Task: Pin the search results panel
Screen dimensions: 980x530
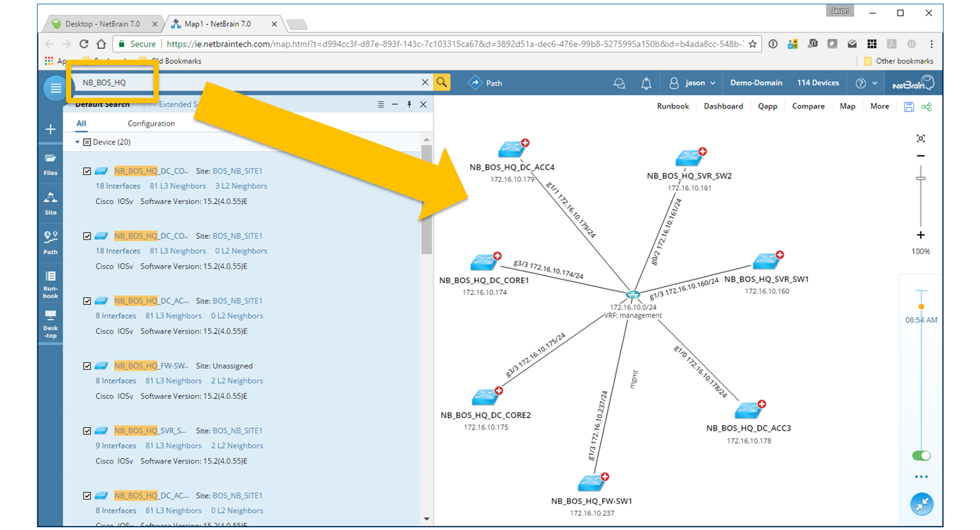Action: coord(409,104)
